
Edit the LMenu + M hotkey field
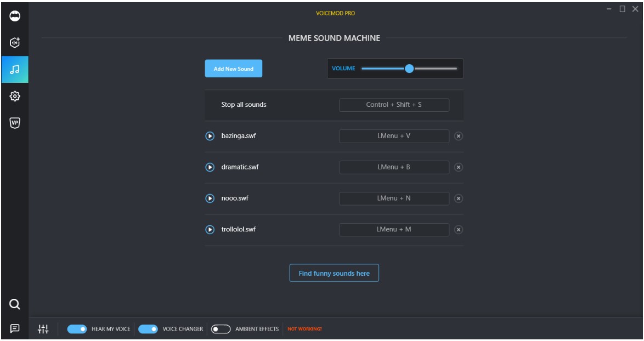point(394,229)
